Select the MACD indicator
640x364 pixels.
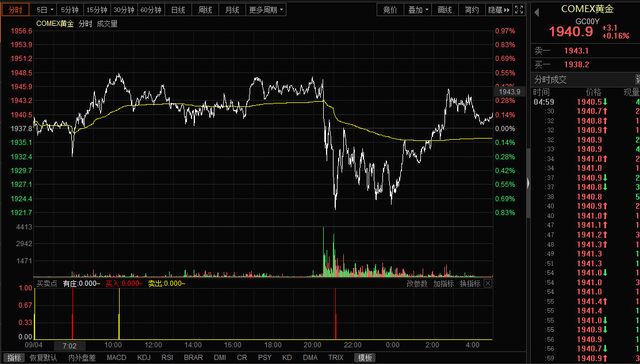click(x=116, y=358)
